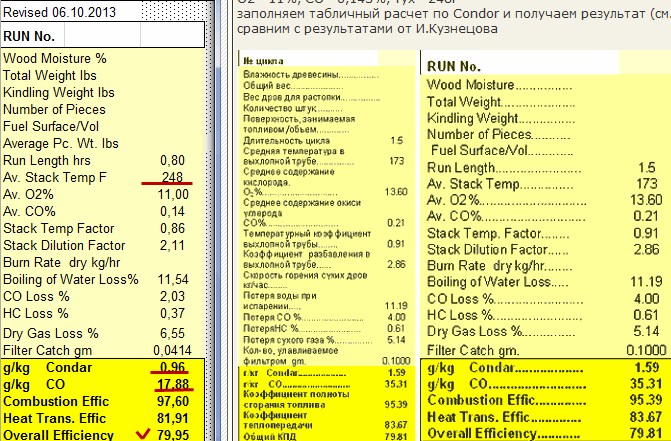The height and width of the screenshot is (441, 671).
Task: Select the Av. O2% value 11,00
Action: coord(173,194)
